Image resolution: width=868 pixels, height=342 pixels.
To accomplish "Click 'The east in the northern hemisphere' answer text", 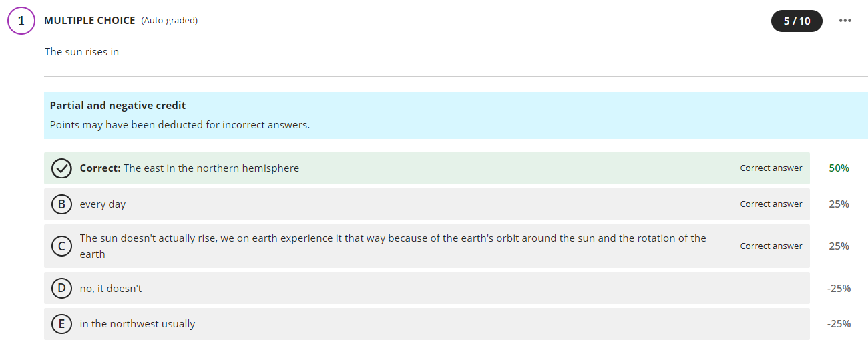I will [x=211, y=168].
